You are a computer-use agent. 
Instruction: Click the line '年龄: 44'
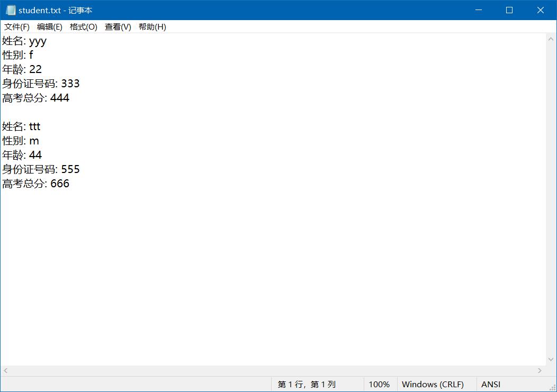coord(22,155)
